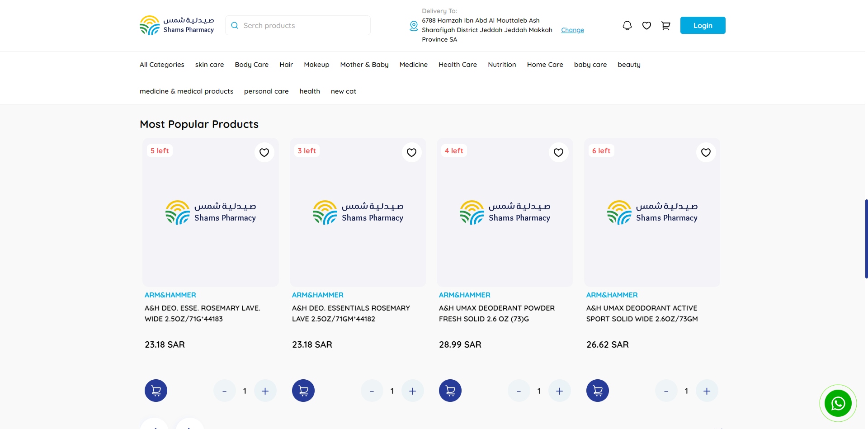Decrease quantity for UMAX Powder Fresh deodorant

point(519,391)
